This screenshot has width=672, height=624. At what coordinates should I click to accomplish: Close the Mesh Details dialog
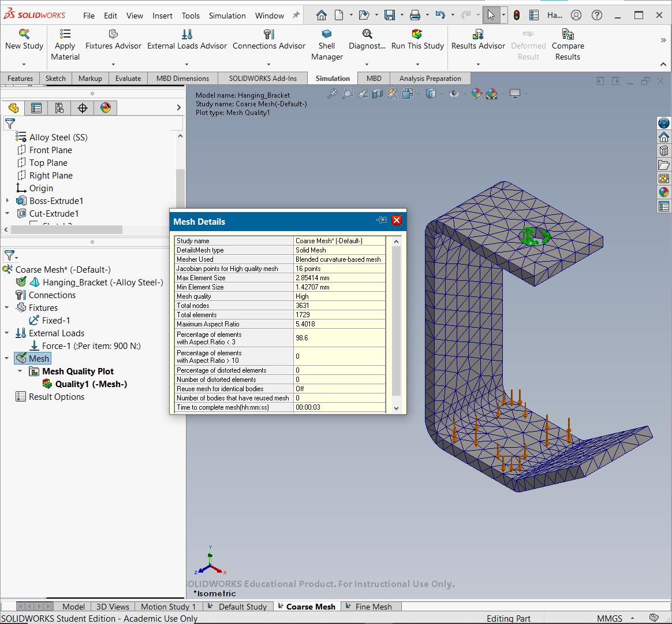coord(397,221)
